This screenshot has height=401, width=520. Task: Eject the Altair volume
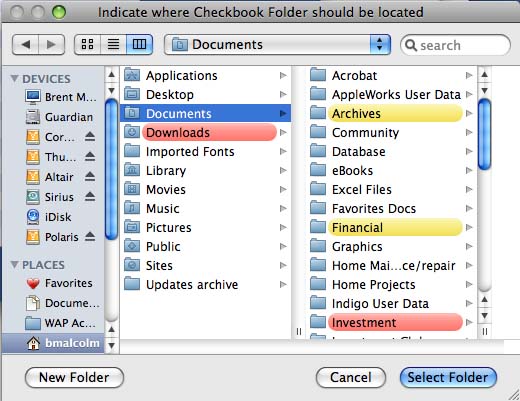coord(90,177)
